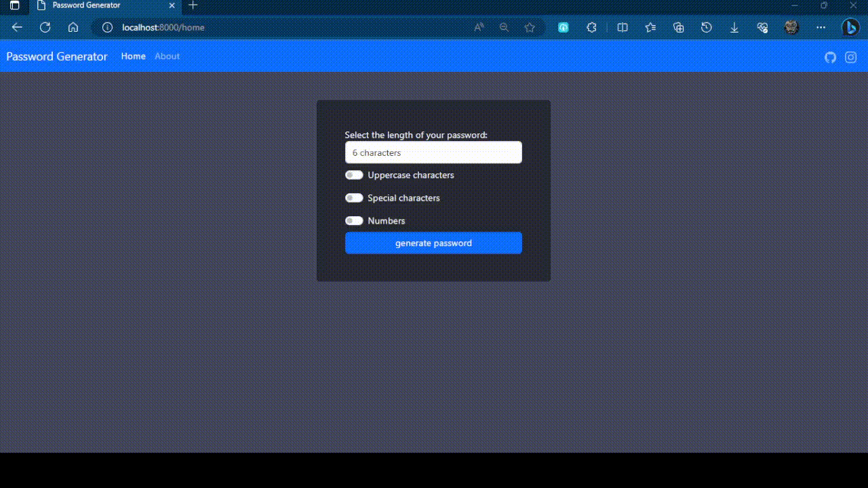Click the Split screen icon
This screenshot has width=868, height=488.
[x=623, y=27]
